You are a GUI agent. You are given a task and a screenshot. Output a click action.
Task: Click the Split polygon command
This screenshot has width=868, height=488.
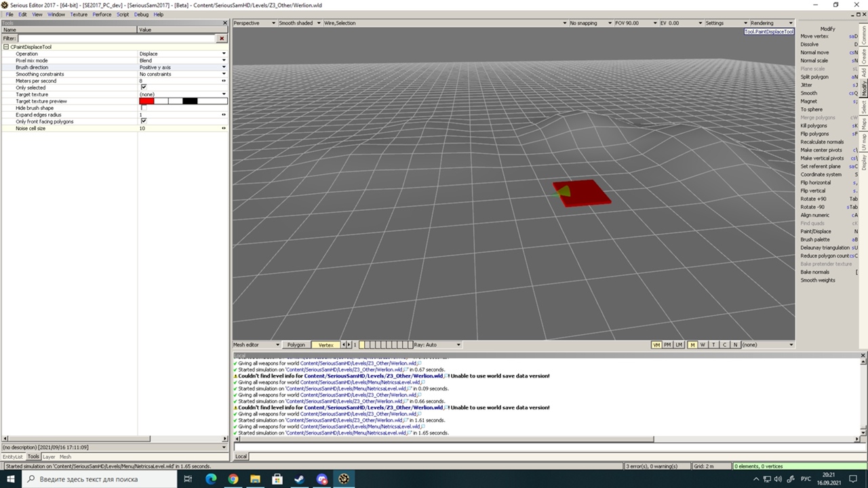click(x=829, y=77)
